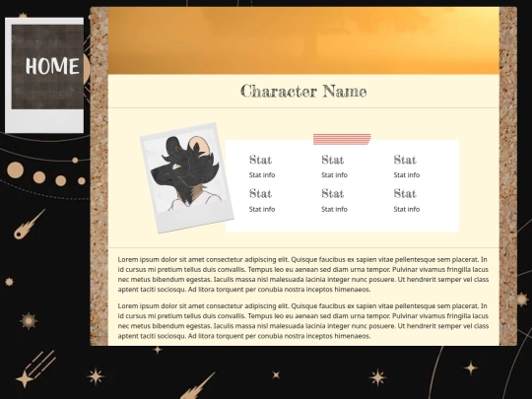
Task: Click the four-point sparkle at bottom right
Action: pos(471,367)
